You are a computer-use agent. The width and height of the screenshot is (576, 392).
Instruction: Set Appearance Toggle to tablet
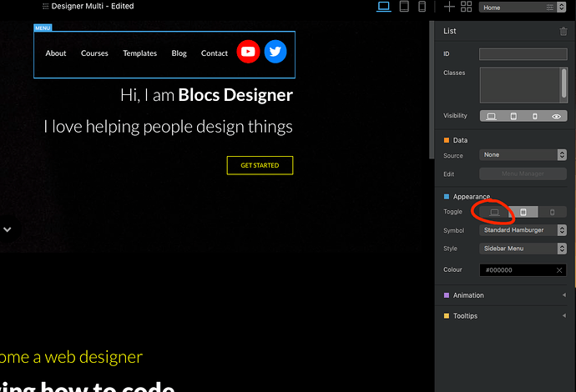coord(523,212)
